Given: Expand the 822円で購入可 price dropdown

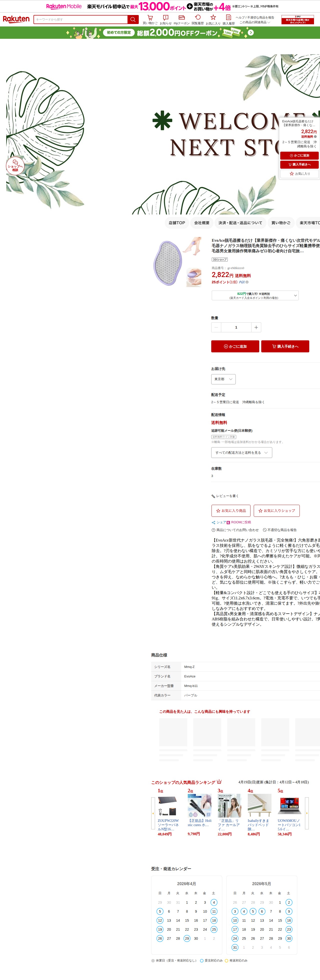Looking at the screenshot, I should (x=255, y=296).
